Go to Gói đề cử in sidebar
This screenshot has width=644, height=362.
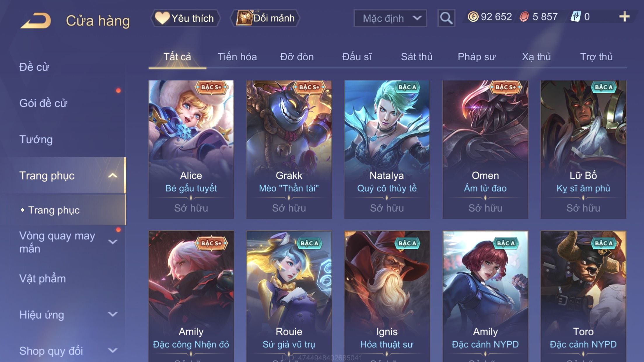tap(43, 103)
